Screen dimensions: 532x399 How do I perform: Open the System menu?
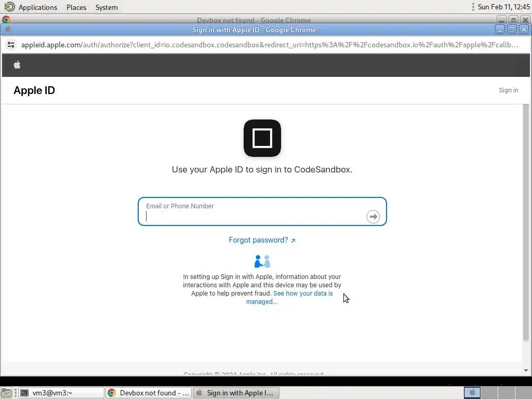(107, 7)
